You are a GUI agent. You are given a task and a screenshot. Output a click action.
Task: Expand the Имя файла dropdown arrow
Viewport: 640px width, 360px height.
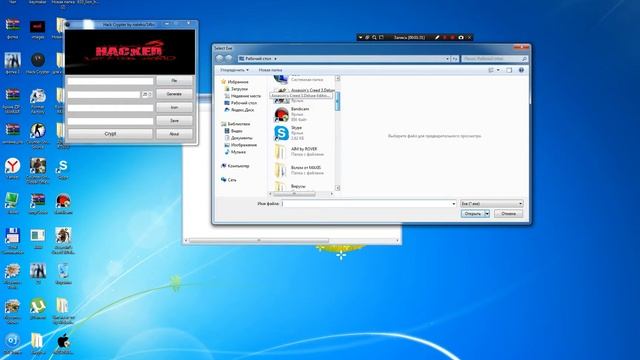coord(453,203)
